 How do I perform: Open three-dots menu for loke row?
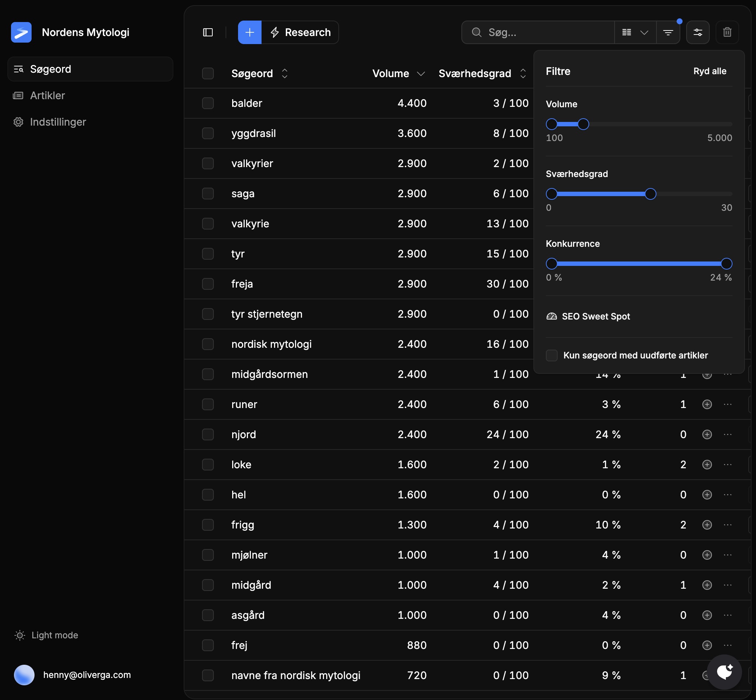point(727,464)
